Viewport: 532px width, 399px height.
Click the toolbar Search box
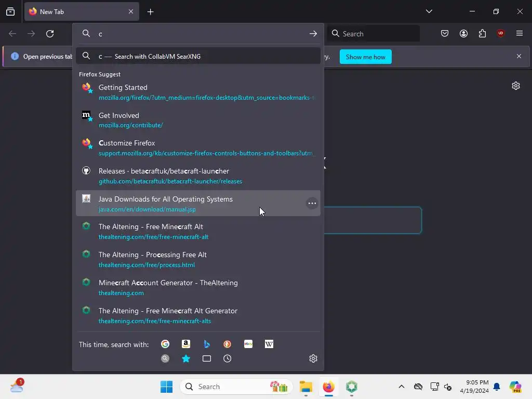pos(373,34)
